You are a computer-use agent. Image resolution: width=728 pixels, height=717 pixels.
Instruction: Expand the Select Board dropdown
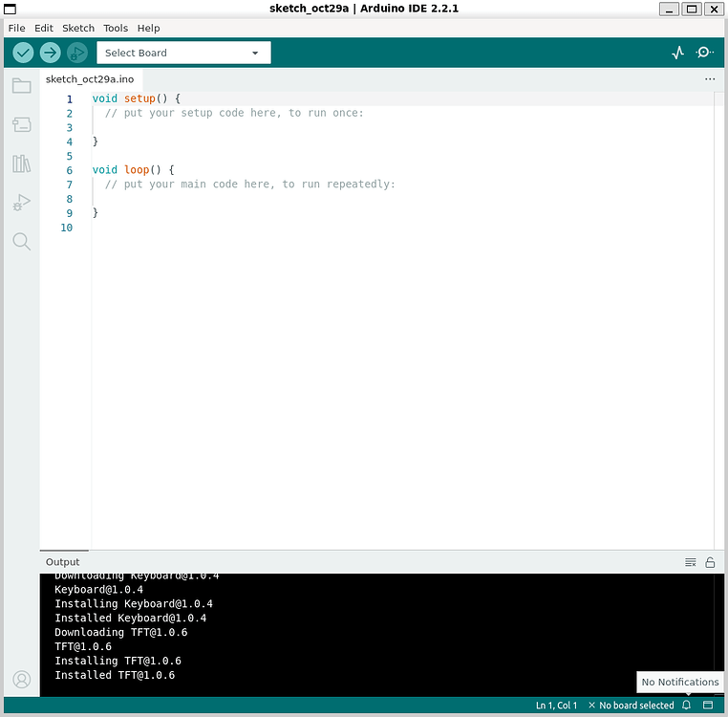tap(183, 54)
